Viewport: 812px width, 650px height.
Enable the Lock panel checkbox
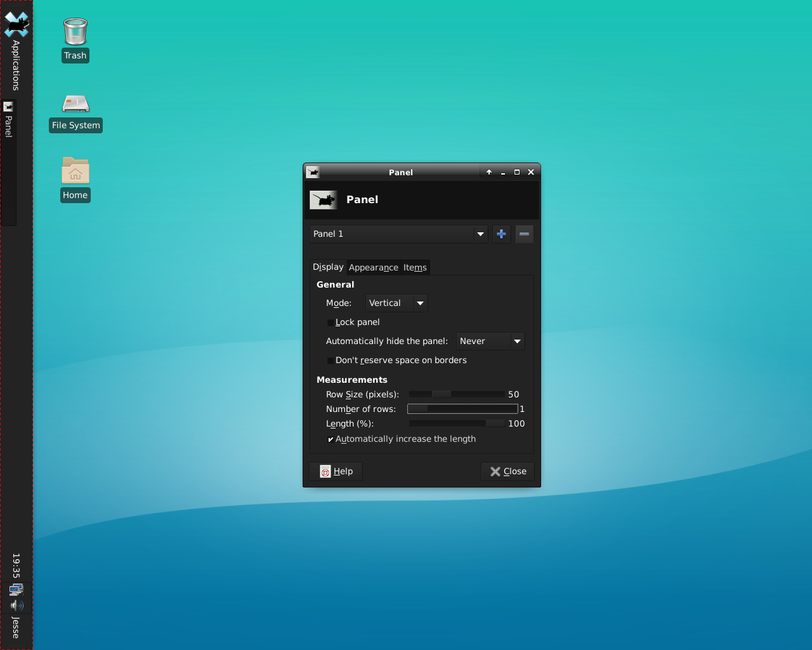tap(331, 322)
